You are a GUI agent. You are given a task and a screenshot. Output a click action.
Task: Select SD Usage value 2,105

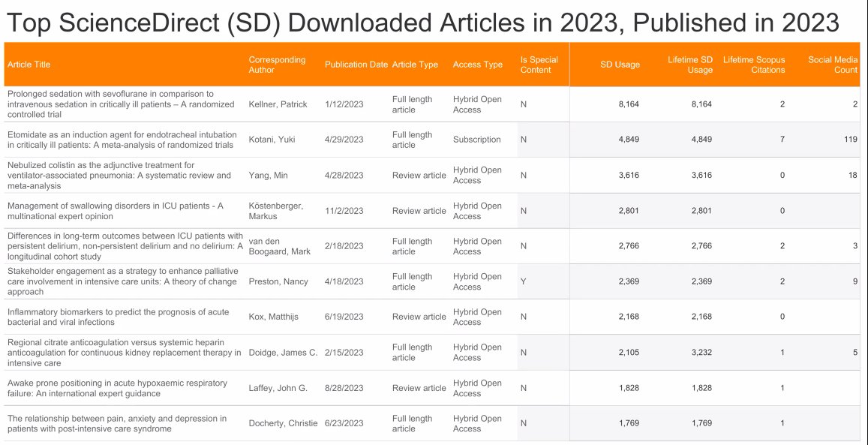(629, 352)
